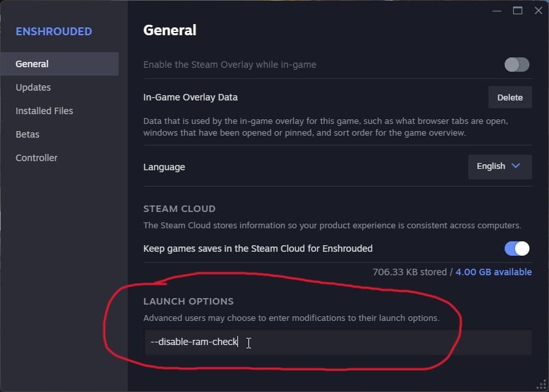
Task: Close the Enshrouded properties window
Action: pyautogui.click(x=538, y=10)
